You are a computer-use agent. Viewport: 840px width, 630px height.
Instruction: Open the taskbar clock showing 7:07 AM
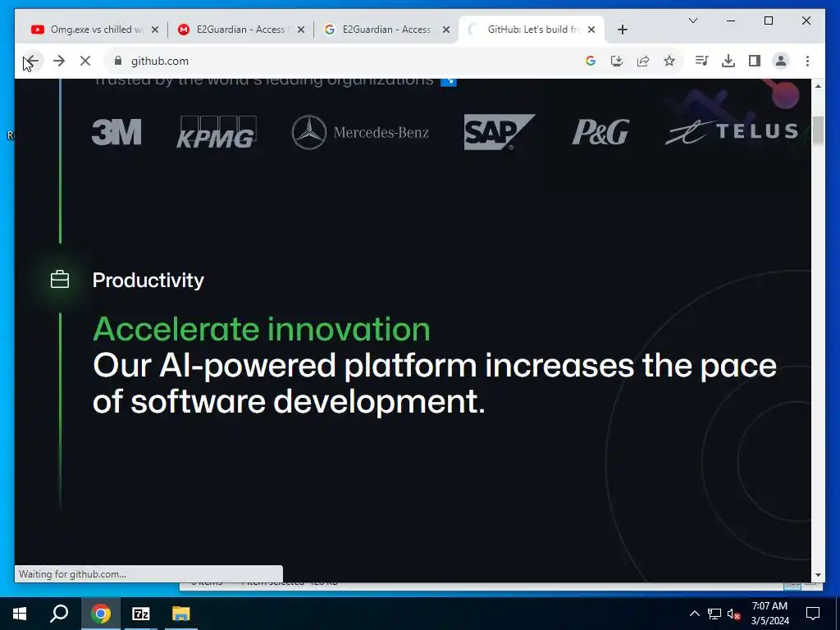769,614
